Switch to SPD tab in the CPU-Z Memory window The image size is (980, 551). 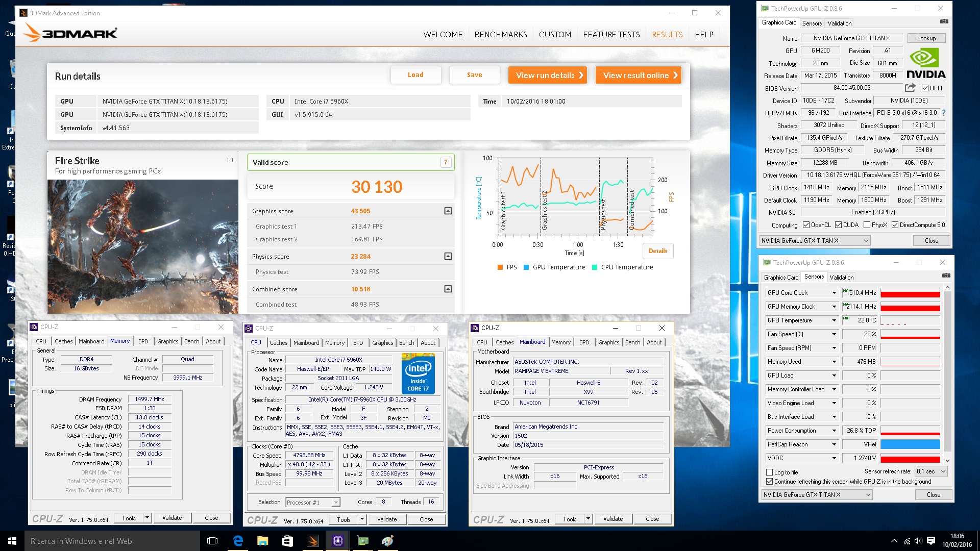click(143, 341)
